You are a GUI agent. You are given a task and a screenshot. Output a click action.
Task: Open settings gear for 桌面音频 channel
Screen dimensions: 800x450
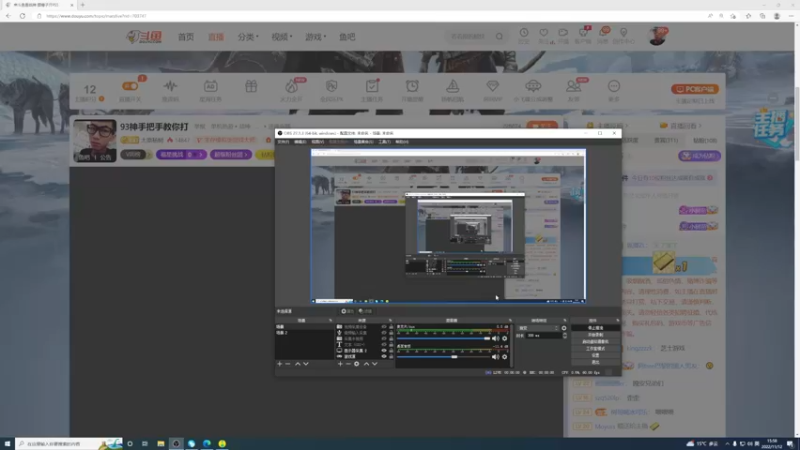click(505, 357)
